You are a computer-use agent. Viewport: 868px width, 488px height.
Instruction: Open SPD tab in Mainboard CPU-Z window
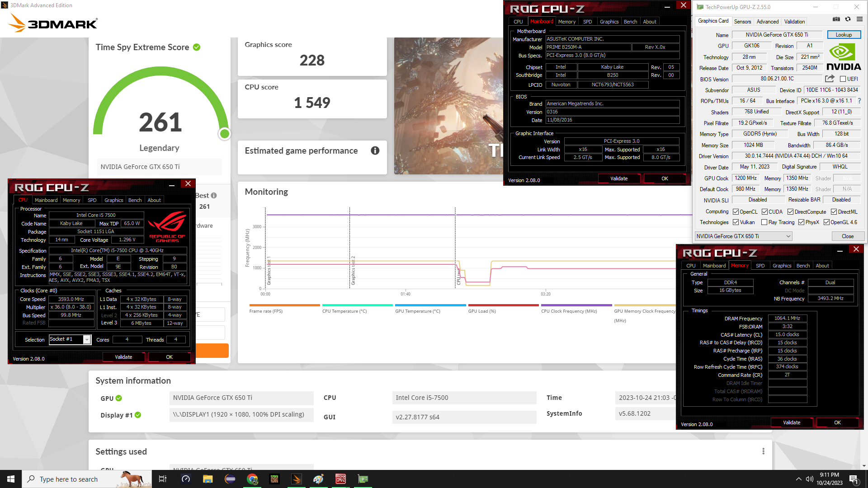pos(587,22)
